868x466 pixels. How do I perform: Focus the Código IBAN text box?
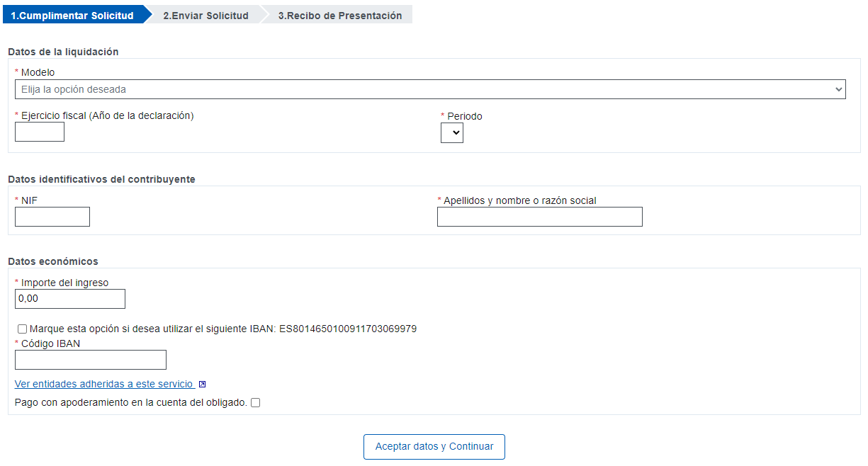(91, 360)
